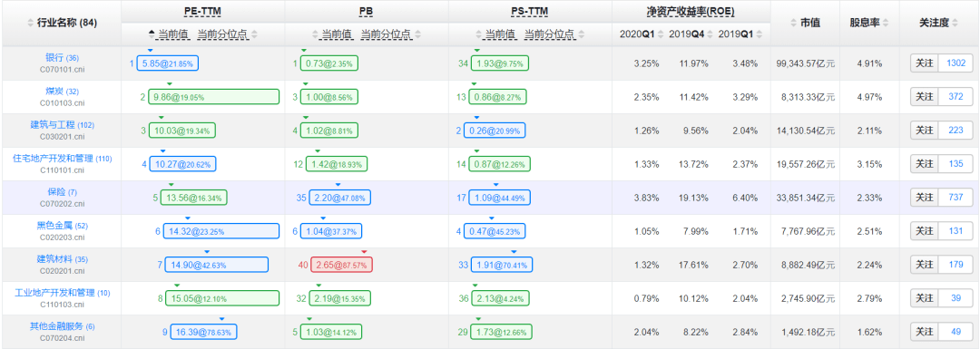The width and height of the screenshot is (980, 349).
Task: Sort ROE by 2020Q1 header
Action: coord(636,34)
